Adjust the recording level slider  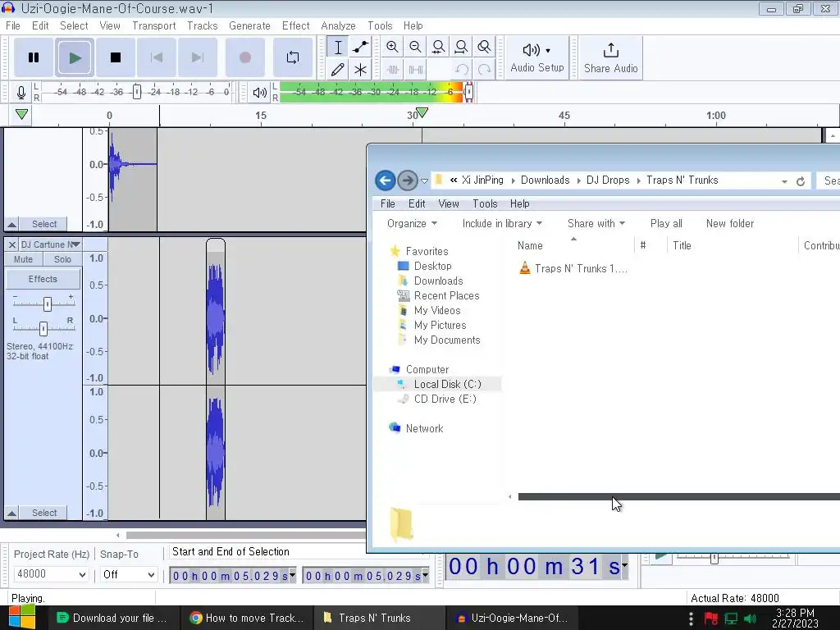tap(137, 92)
